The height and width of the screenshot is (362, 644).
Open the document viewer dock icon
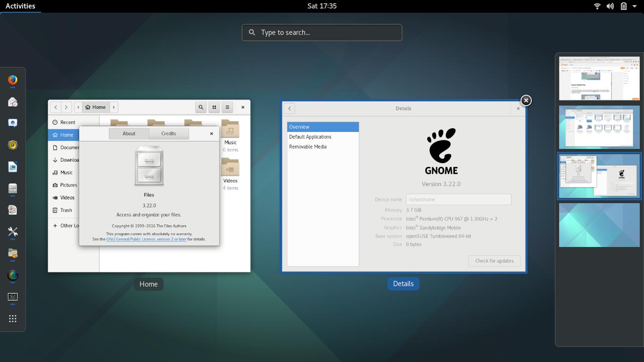pos(13,210)
